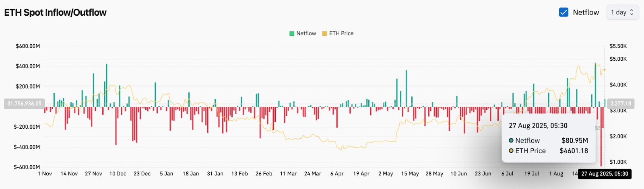
Task: Select the 15 May x-axis date label
Action: tap(410, 174)
